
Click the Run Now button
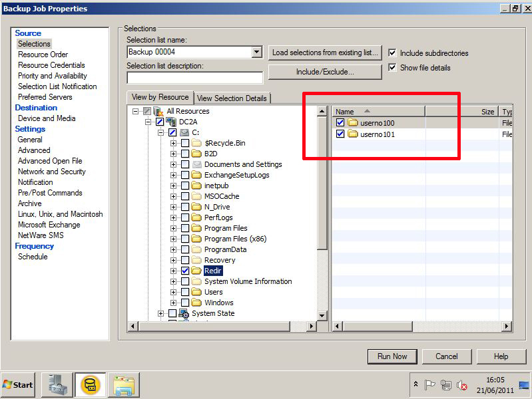click(x=392, y=356)
